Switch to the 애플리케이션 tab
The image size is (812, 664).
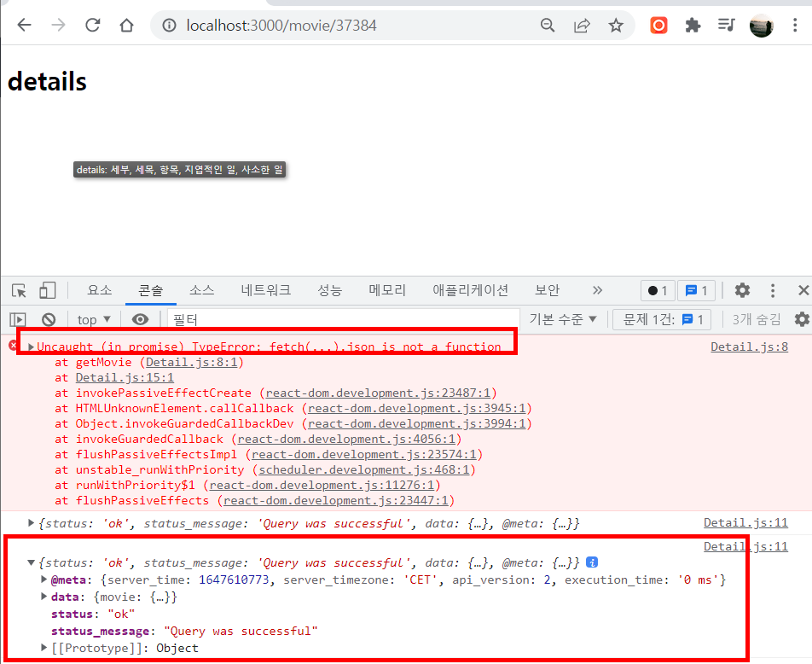click(471, 290)
